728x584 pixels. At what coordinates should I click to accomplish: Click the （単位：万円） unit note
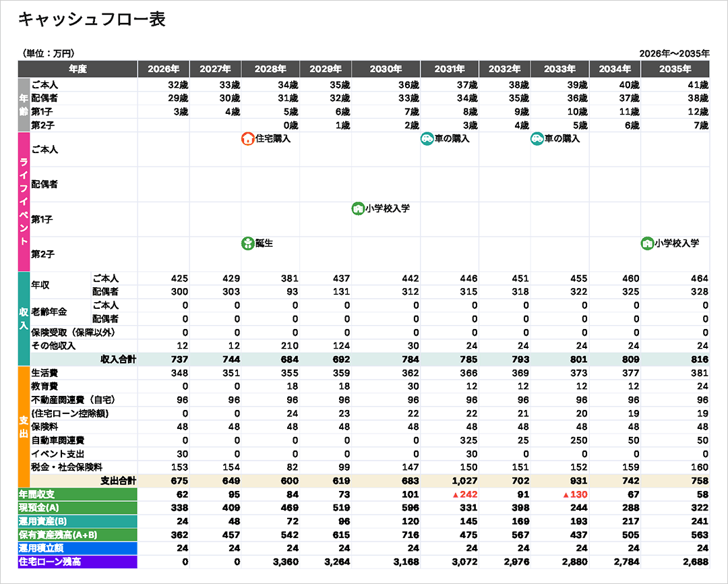[x=49, y=53]
